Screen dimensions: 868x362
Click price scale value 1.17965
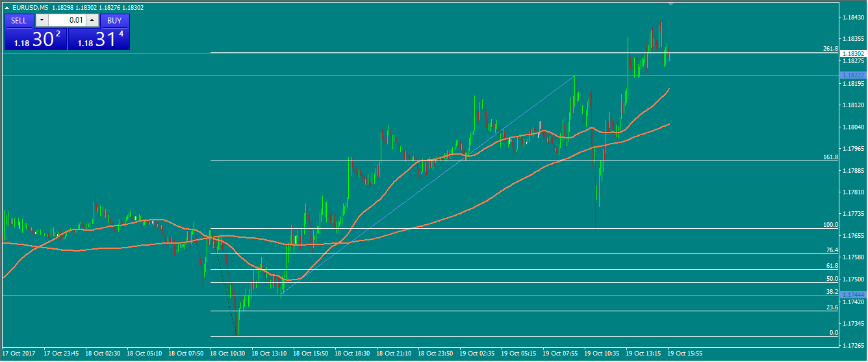[854, 149]
